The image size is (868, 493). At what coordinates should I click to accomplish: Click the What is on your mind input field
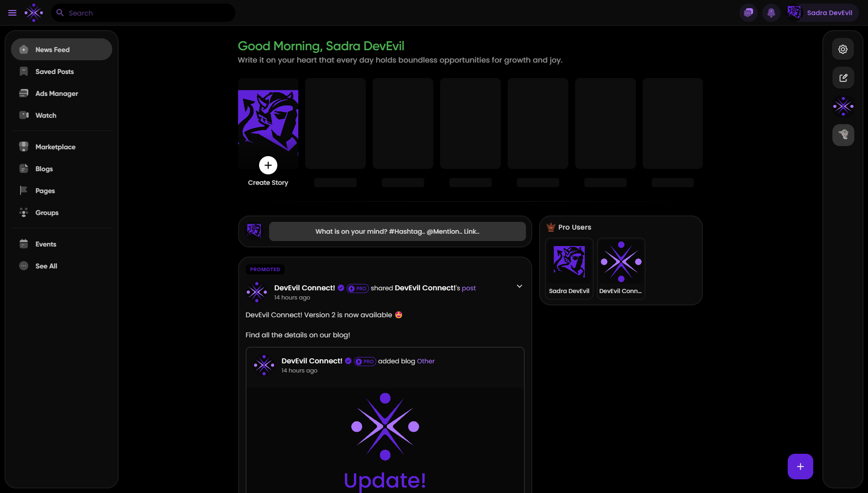[x=397, y=231]
